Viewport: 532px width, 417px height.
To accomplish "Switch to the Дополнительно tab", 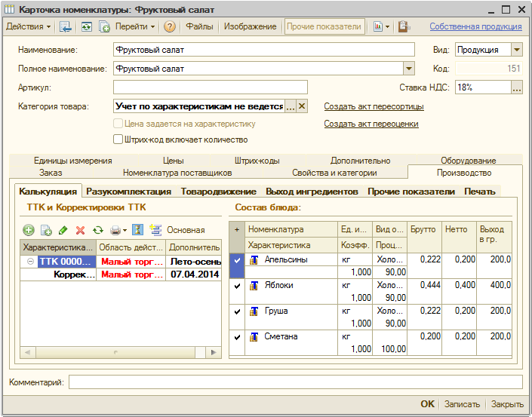I will tap(360, 161).
